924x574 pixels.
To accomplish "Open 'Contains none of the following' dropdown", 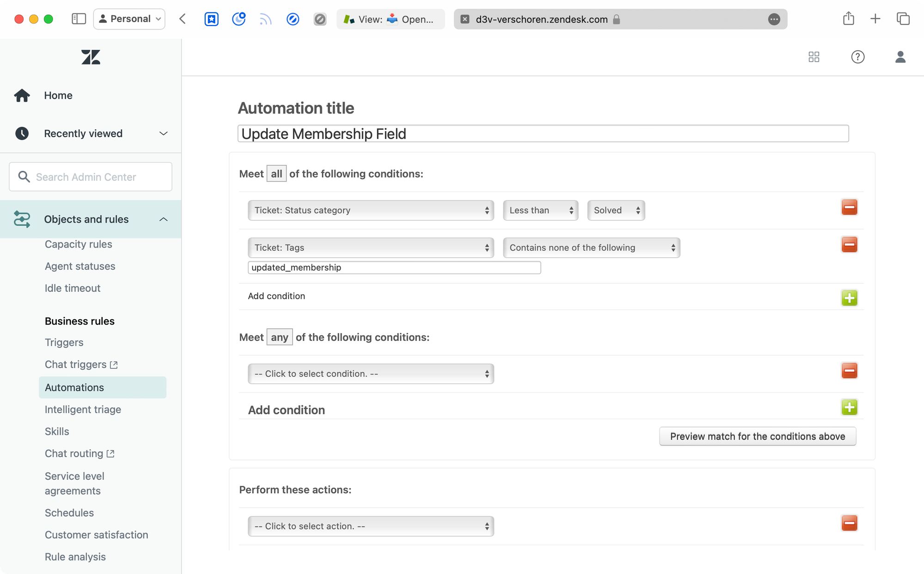I will 591,248.
